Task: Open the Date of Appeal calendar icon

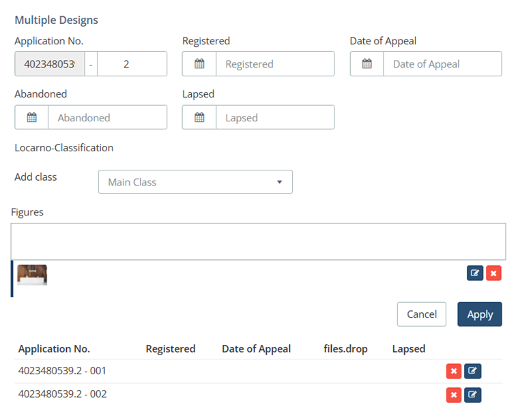Action: (x=367, y=64)
